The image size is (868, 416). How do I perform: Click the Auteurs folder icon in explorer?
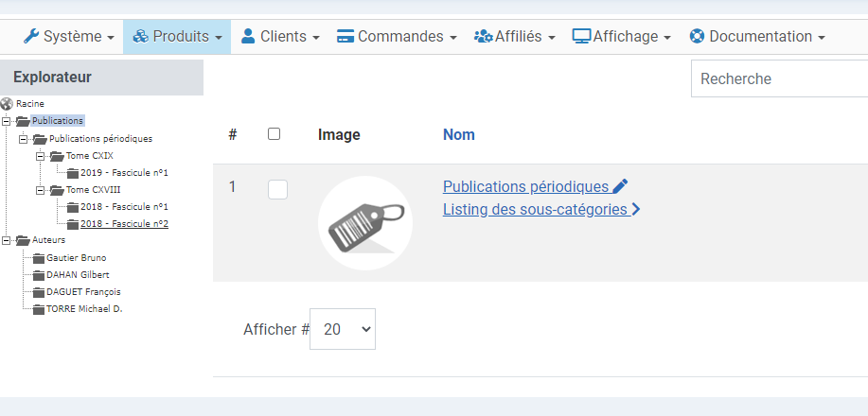23,240
